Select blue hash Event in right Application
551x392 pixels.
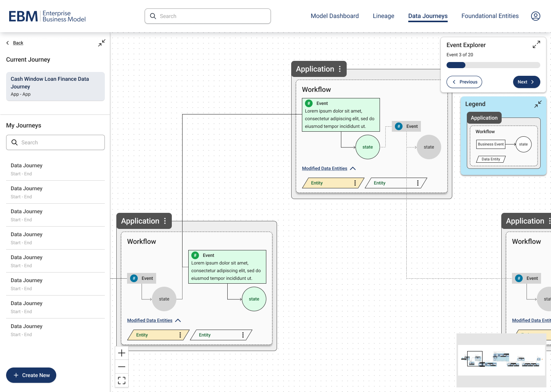pos(527,278)
